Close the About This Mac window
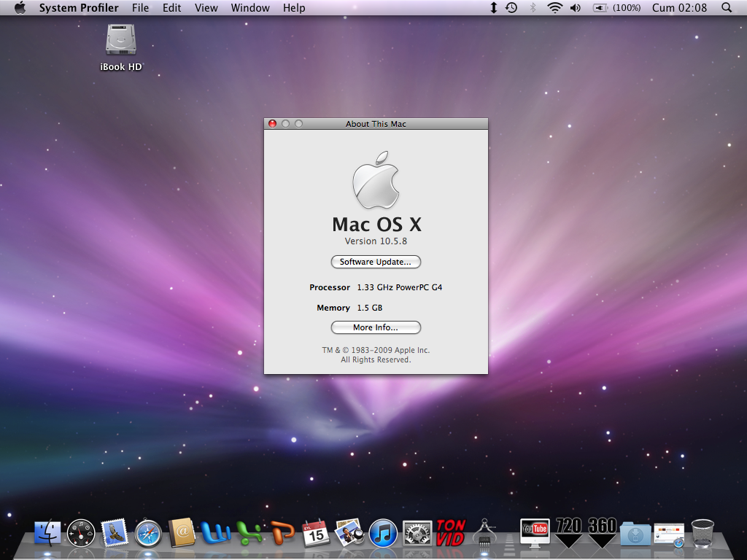Viewport: 747px width, 560px height. [x=273, y=123]
